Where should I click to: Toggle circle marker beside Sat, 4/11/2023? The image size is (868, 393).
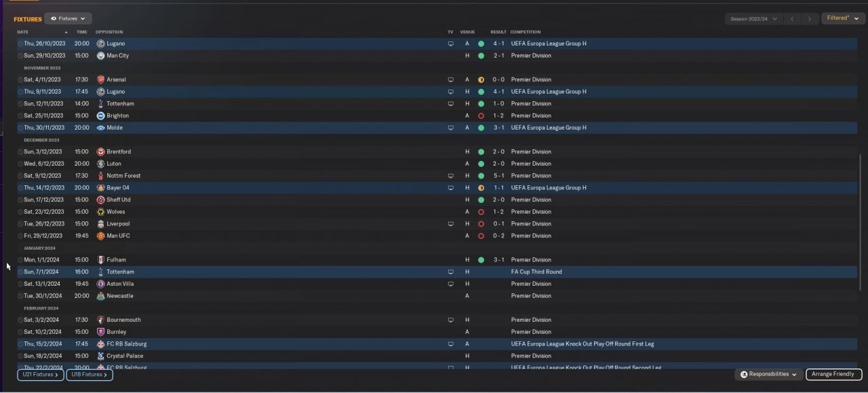coord(20,79)
